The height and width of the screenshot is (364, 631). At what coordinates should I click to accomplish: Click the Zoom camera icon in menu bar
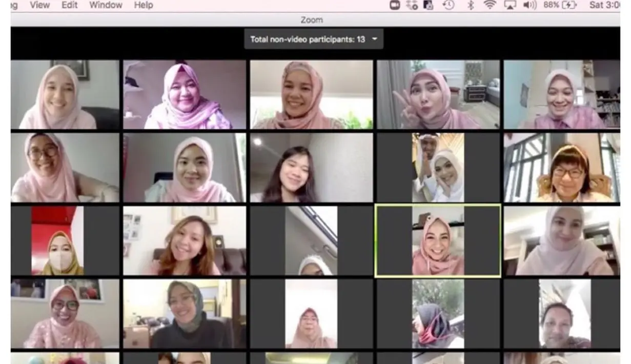(395, 5)
